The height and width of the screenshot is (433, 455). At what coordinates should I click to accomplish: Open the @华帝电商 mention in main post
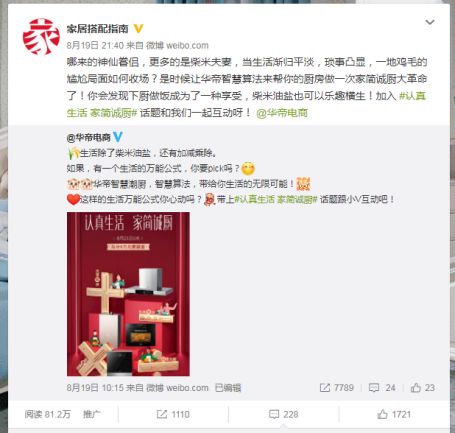282,113
